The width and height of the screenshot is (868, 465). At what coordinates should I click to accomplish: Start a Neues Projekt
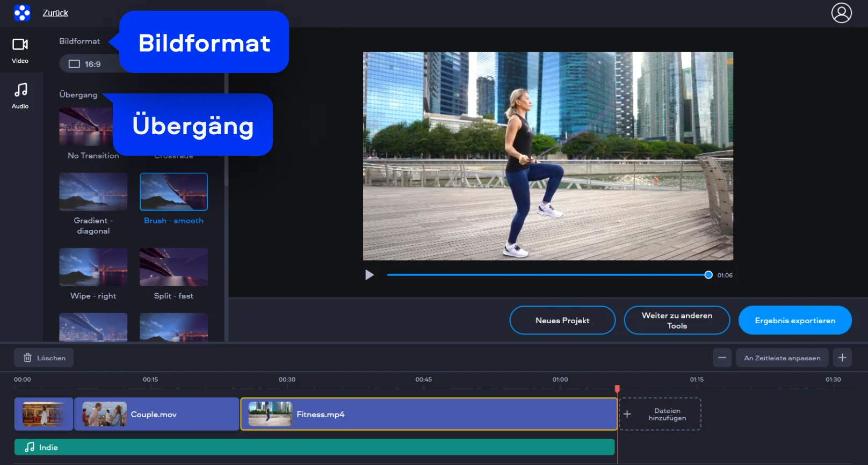[562, 320]
